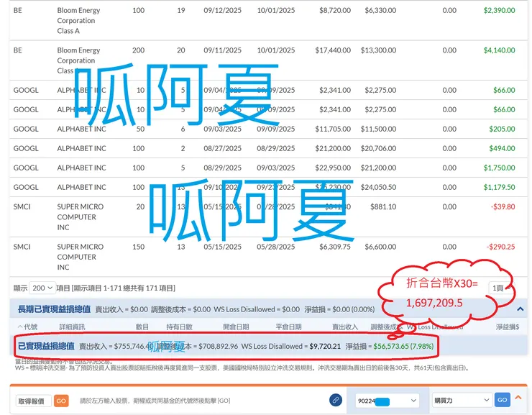Image resolution: width=532 pixels, height=415 pixels.
Task: Click the 淨益損$ column header
Action: click(508, 327)
